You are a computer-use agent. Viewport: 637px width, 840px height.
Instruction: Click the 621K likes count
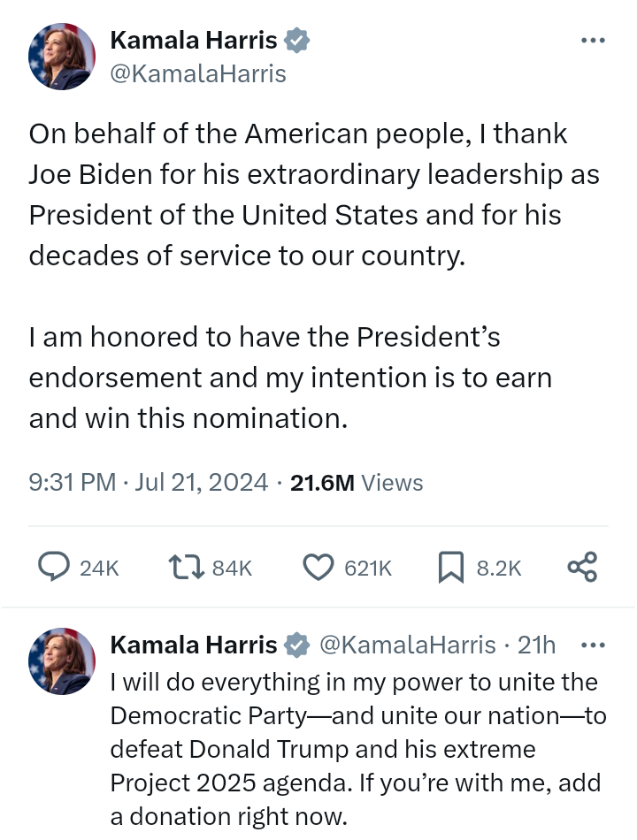coord(368,568)
